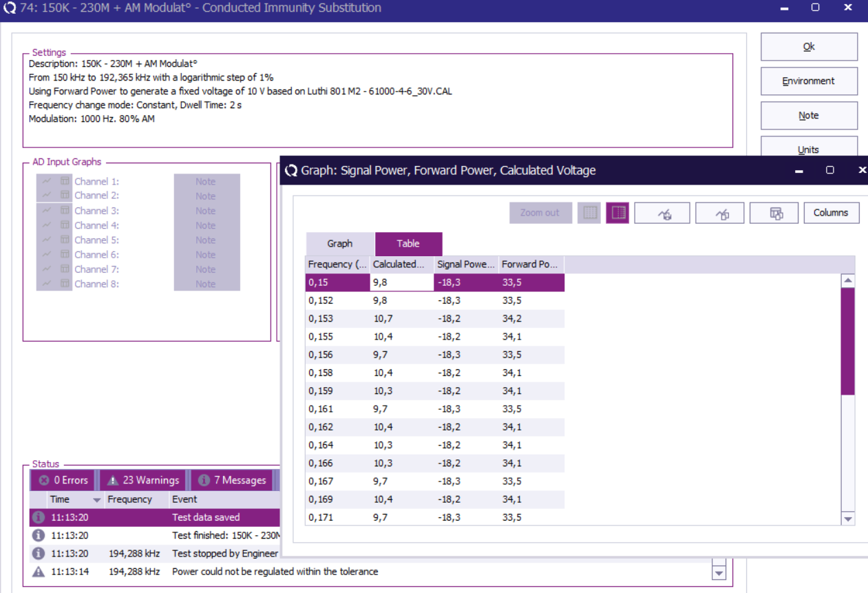Click the status list scroll down arrow

[719, 573]
